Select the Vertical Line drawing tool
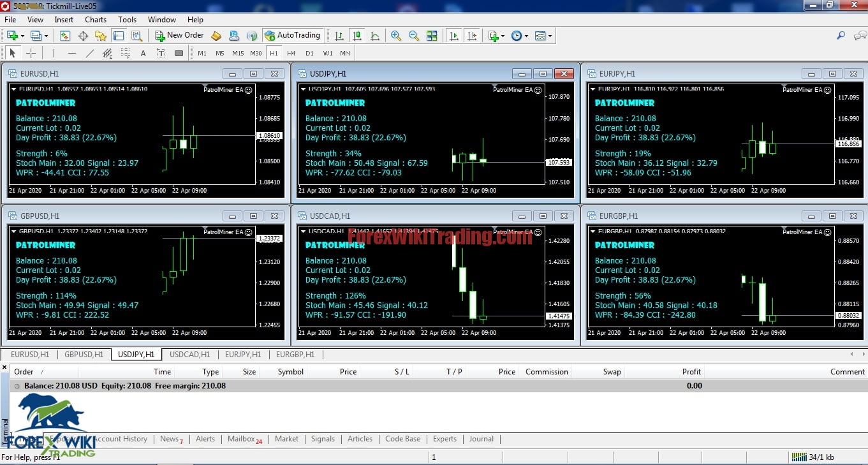The height and width of the screenshot is (465, 868). [x=54, y=53]
